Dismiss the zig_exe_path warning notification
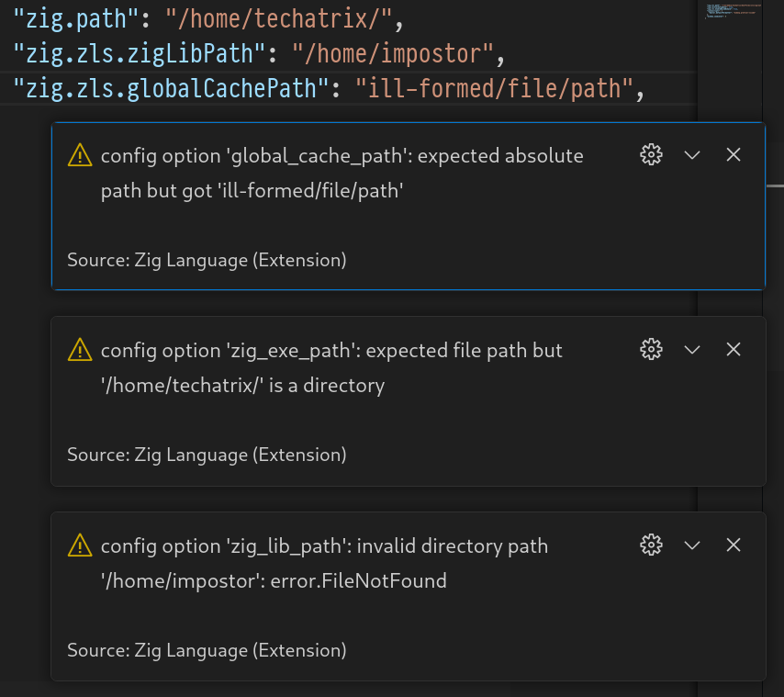The image size is (784, 697). point(733,350)
